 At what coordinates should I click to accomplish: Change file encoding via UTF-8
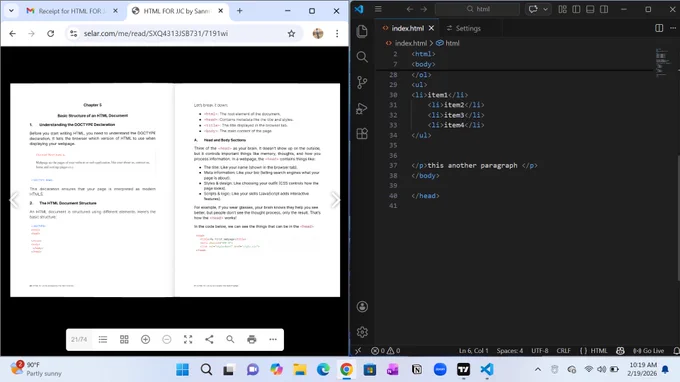[540, 351]
